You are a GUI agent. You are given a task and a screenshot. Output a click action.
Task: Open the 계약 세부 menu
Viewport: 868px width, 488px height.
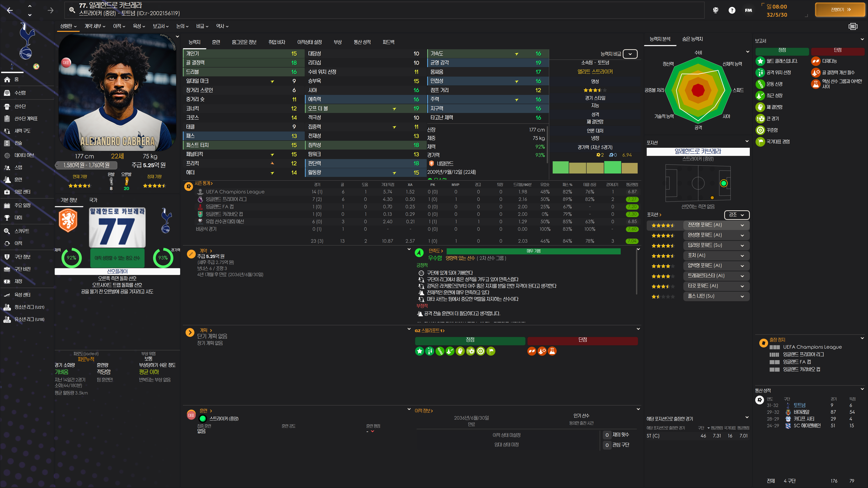[x=95, y=26]
